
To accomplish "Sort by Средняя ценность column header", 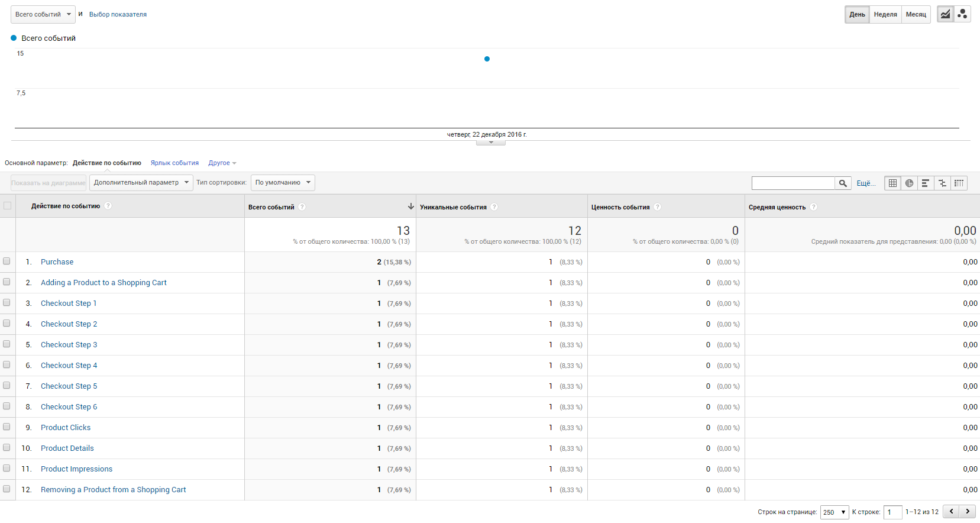I will click(x=777, y=207).
